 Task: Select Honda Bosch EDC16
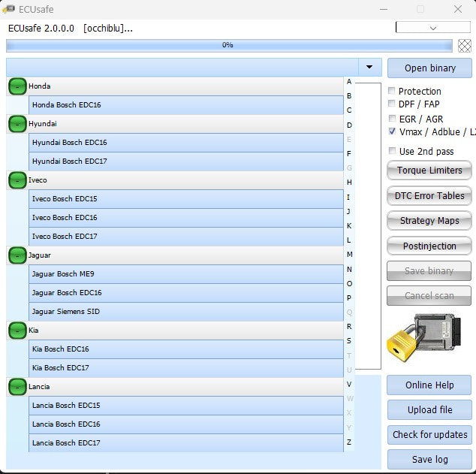(x=186, y=105)
